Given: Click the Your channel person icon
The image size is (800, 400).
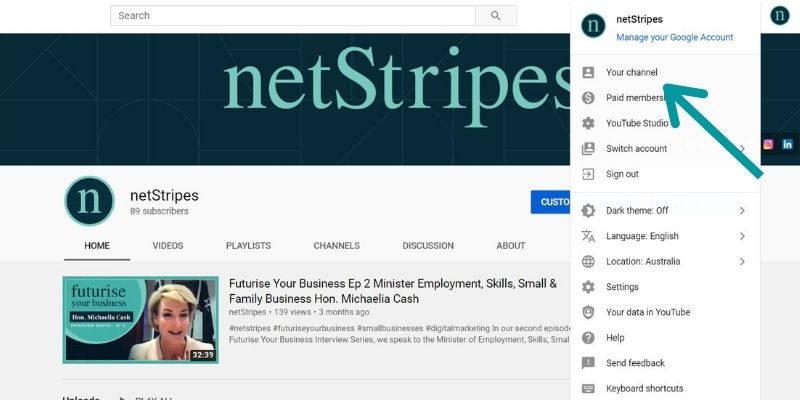Looking at the screenshot, I should click(x=588, y=72).
